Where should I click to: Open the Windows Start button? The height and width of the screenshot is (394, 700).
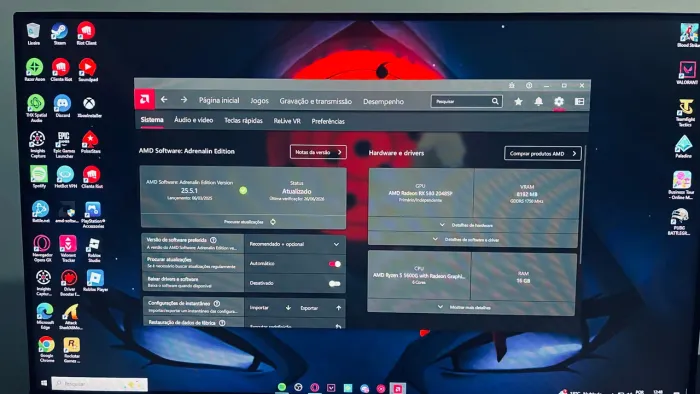coord(44,383)
